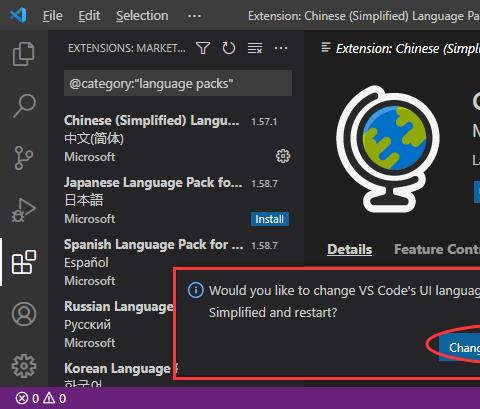Click the globe extension logo
The height and width of the screenshot is (409, 480).
tap(388, 149)
